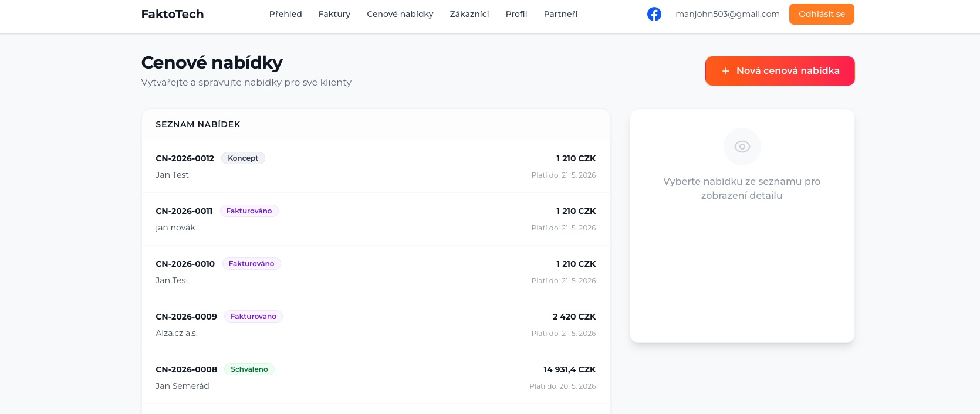Viewport: 980px width, 414px height.
Task: Open the Facebook icon link
Action: pyautogui.click(x=654, y=14)
